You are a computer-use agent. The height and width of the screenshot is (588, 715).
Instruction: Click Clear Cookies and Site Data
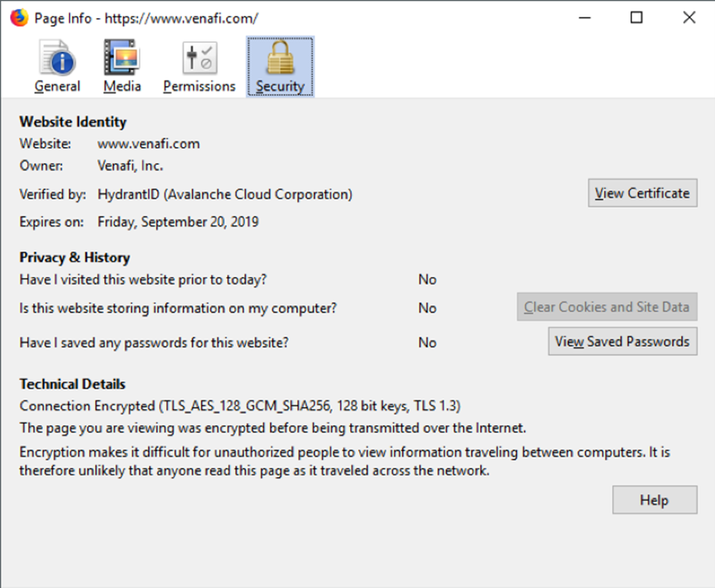click(607, 307)
